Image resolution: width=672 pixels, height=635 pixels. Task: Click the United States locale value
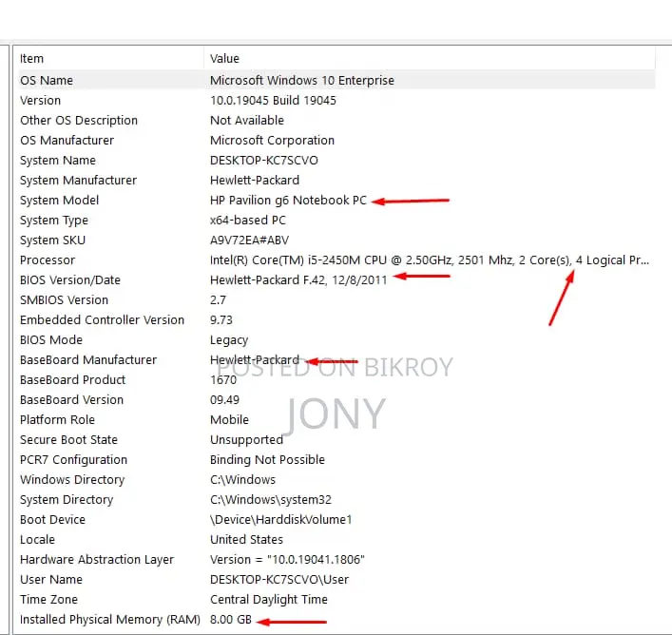[x=246, y=540]
